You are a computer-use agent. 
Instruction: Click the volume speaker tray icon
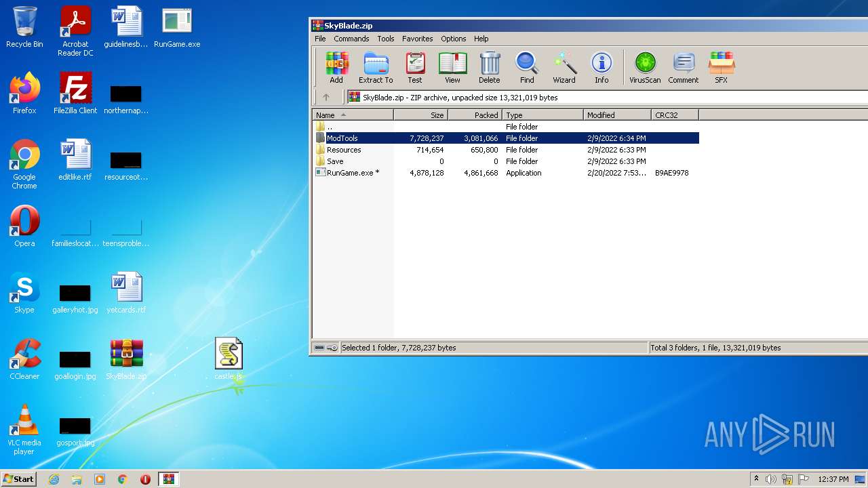pos(771,479)
